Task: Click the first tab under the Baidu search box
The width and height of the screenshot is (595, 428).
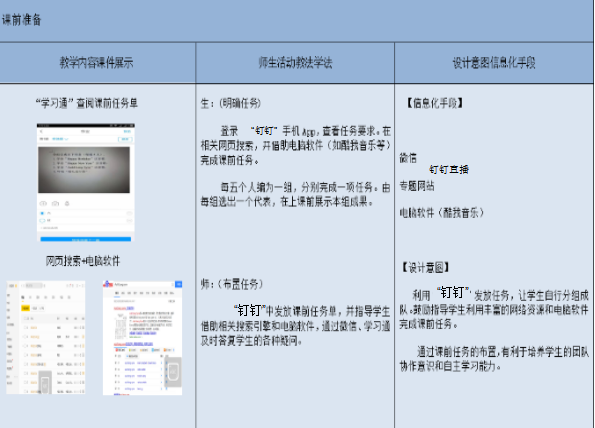Action: coord(117,293)
